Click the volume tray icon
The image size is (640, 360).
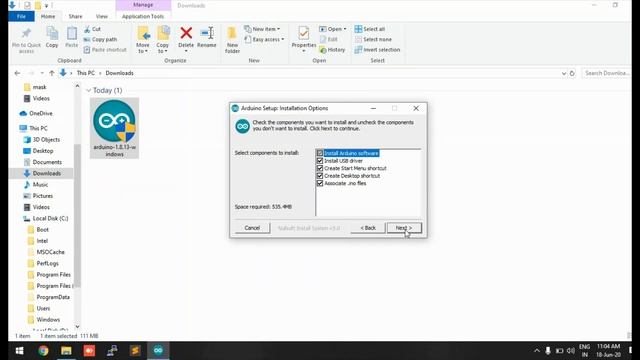571,351
